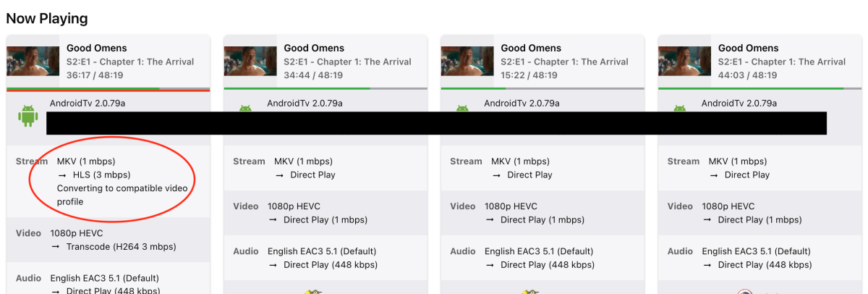This screenshot has height=294, width=868.
Task: Click the Android icon in the 34:44 session
Action: 245,108
